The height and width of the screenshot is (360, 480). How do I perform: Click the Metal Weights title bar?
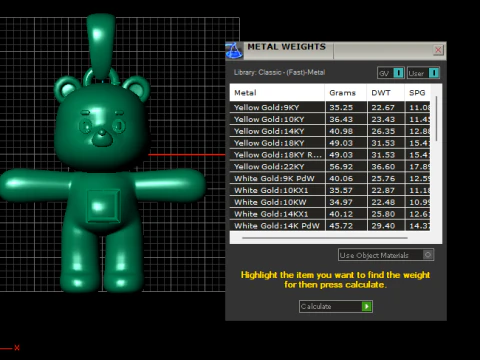coord(337,51)
